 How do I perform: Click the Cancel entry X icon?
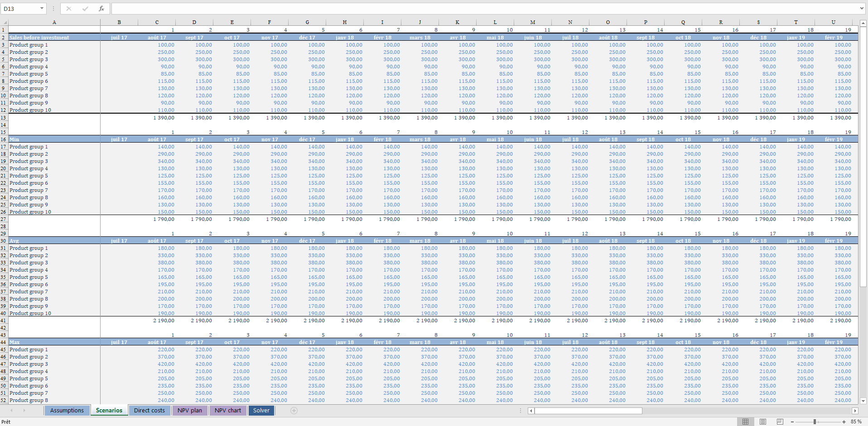point(69,9)
